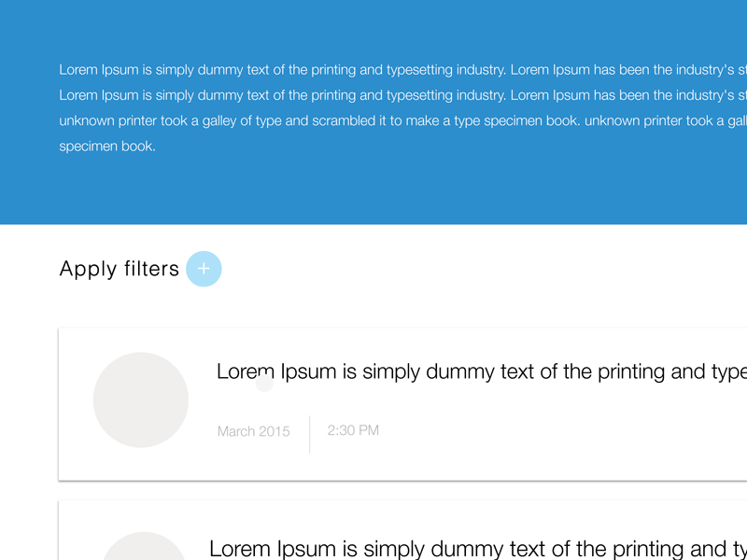Expand the first Lorem Ipsum list card
The height and width of the screenshot is (560, 747).
tap(402, 401)
